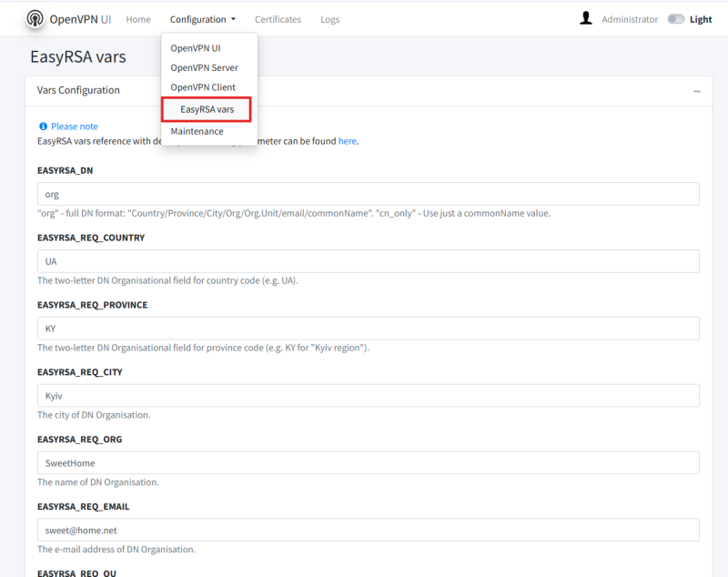
Task: Collapse the Vars Configuration panel with minus icon
Action: 697,91
